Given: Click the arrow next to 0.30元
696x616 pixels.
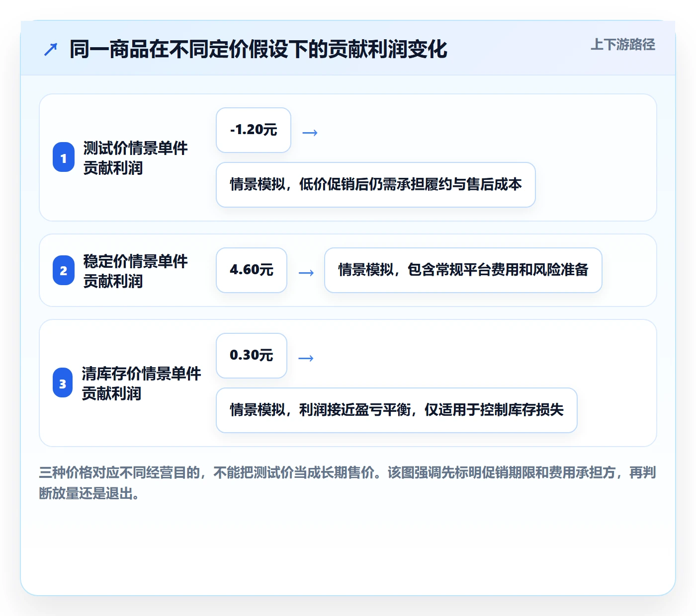Looking at the screenshot, I should 306,358.
